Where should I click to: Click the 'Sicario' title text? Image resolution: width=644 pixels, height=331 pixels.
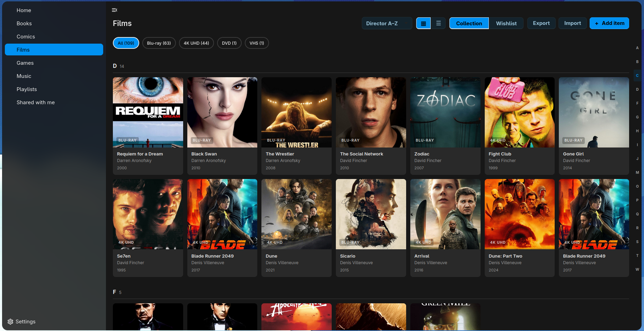348,256
